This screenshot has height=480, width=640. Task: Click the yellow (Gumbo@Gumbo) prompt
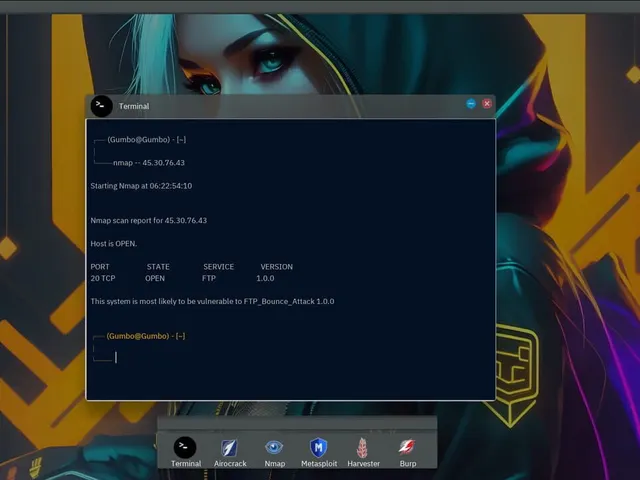146,336
